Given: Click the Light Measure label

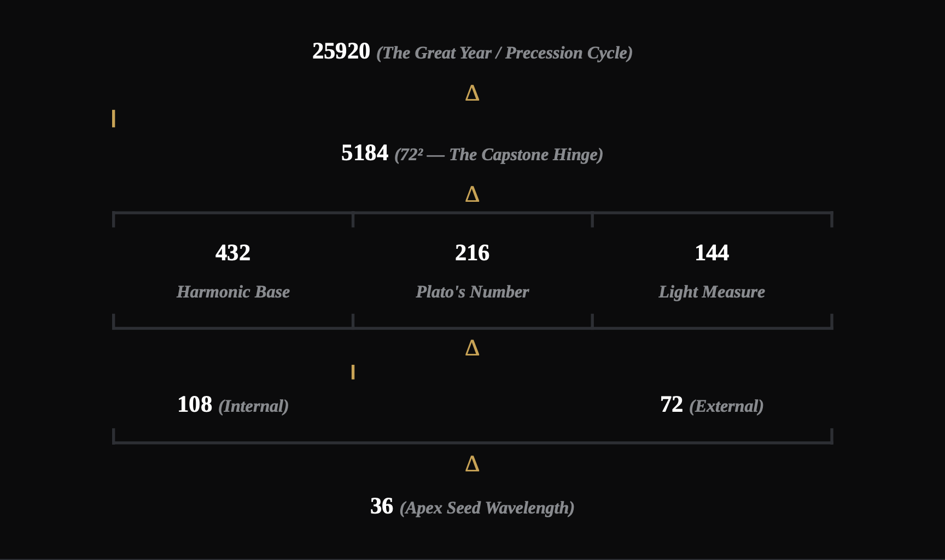Looking at the screenshot, I should (712, 292).
